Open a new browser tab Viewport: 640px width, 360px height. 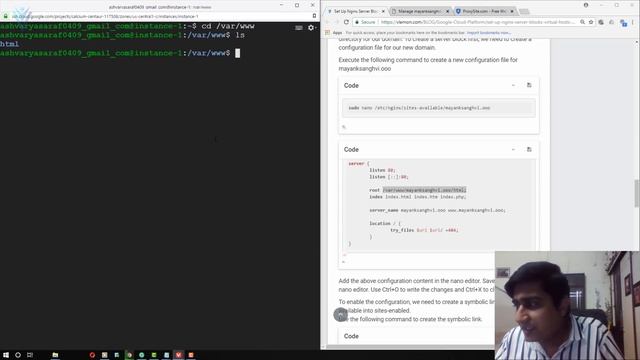(x=524, y=11)
